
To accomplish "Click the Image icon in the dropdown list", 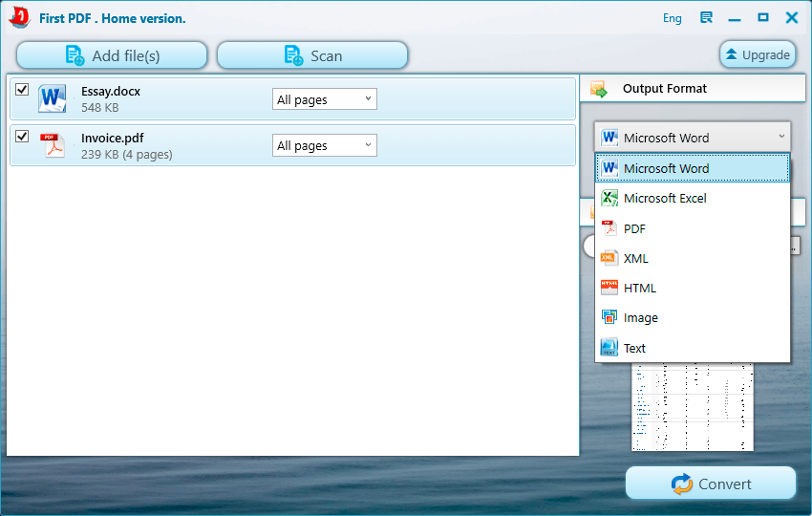I will [609, 317].
